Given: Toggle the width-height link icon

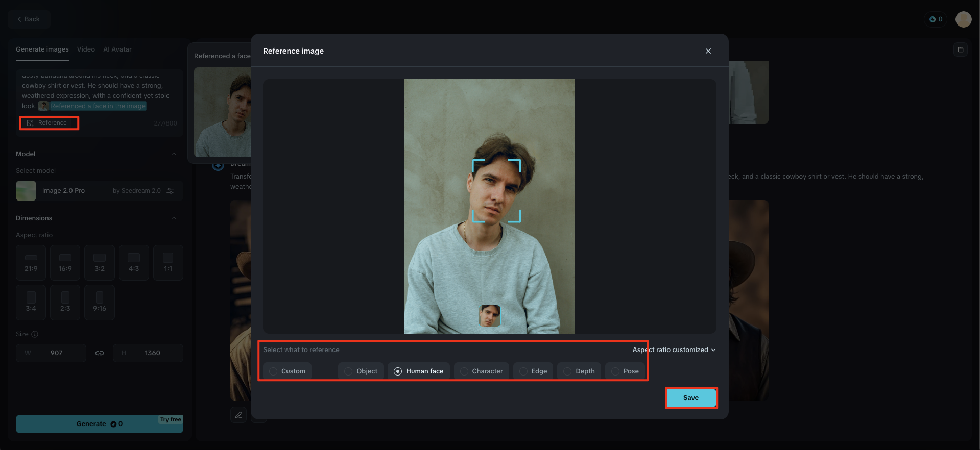Looking at the screenshot, I should [x=100, y=353].
